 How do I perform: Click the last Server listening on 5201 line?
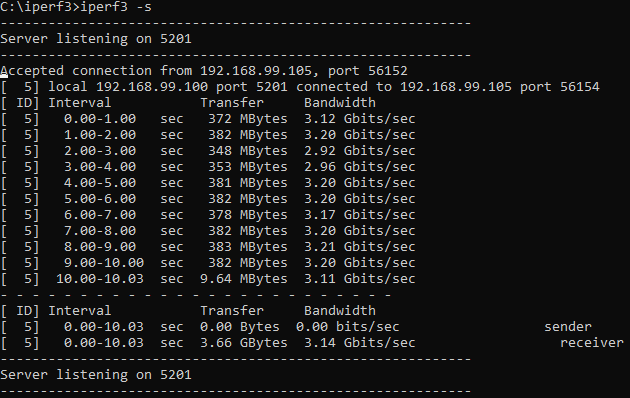point(96,375)
